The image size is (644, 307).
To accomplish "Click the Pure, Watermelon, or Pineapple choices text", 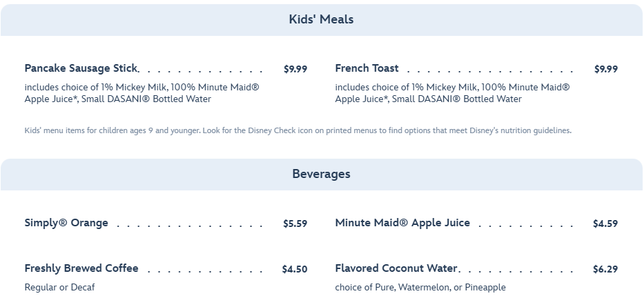I will pyautogui.click(x=420, y=287).
